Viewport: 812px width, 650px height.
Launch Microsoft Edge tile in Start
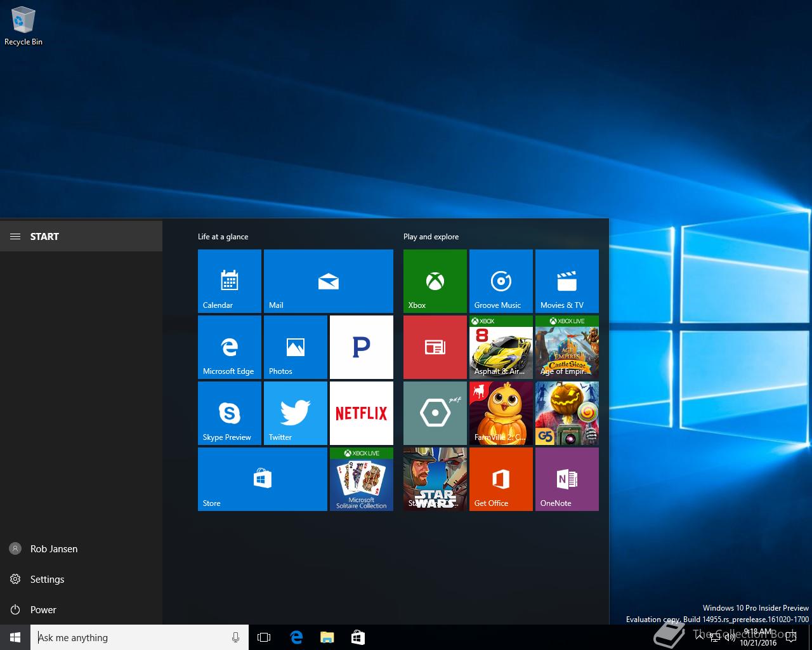point(230,347)
